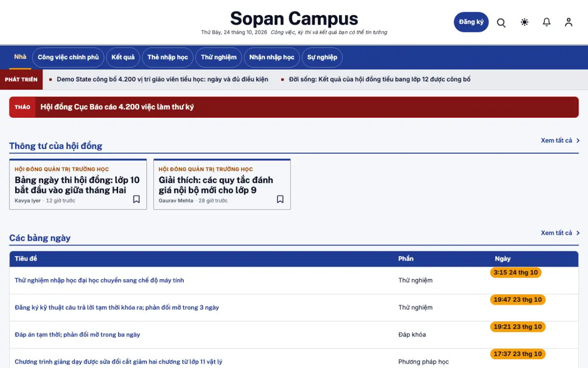Click the Sopan Campus site title

coord(294,19)
